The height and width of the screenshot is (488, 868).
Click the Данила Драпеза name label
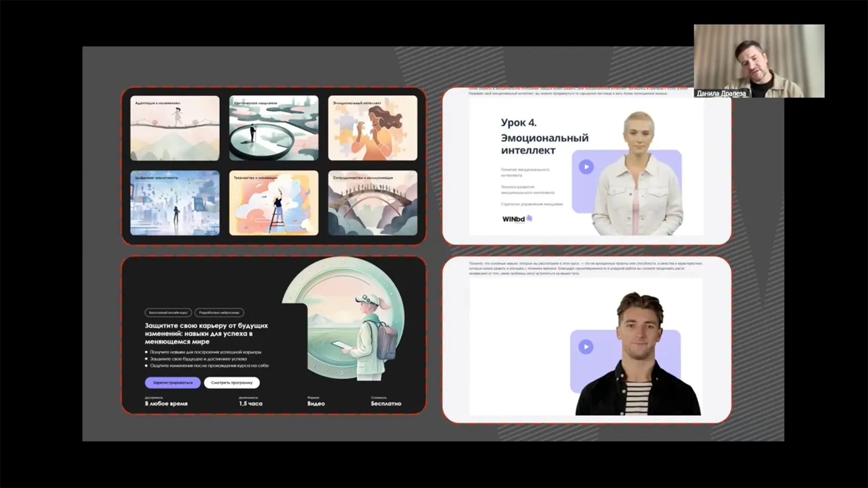pyautogui.click(x=721, y=94)
